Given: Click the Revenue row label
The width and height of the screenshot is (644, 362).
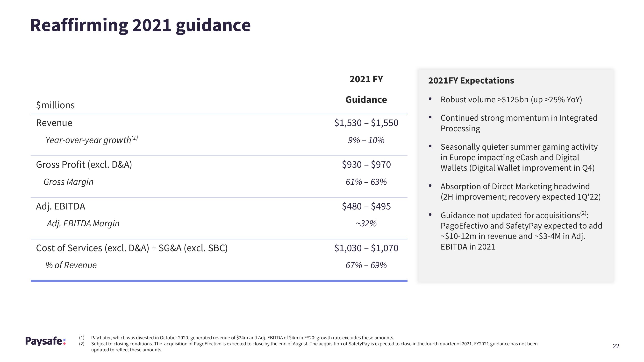Looking at the screenshot, I should click(x=54, y=123).
